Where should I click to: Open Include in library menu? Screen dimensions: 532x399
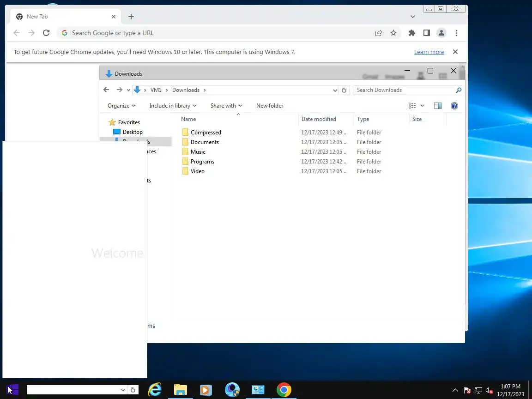pyautogui.click(x=173, y=105)
